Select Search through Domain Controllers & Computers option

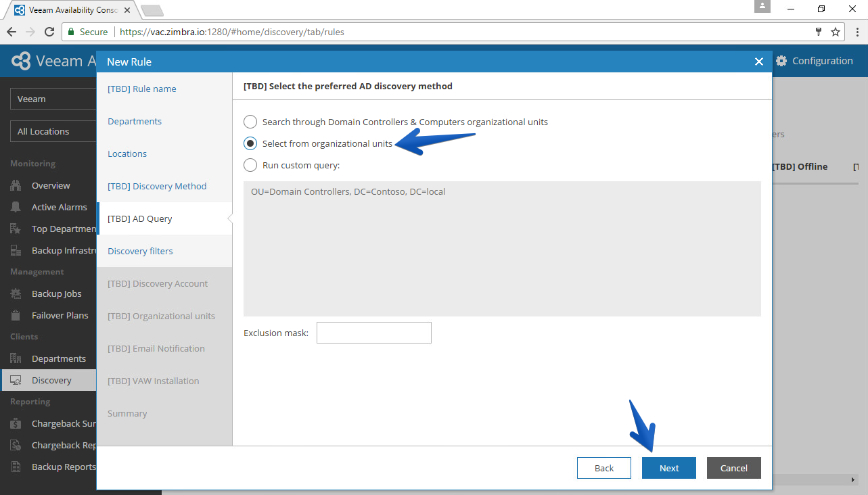[x=250, y=122]
